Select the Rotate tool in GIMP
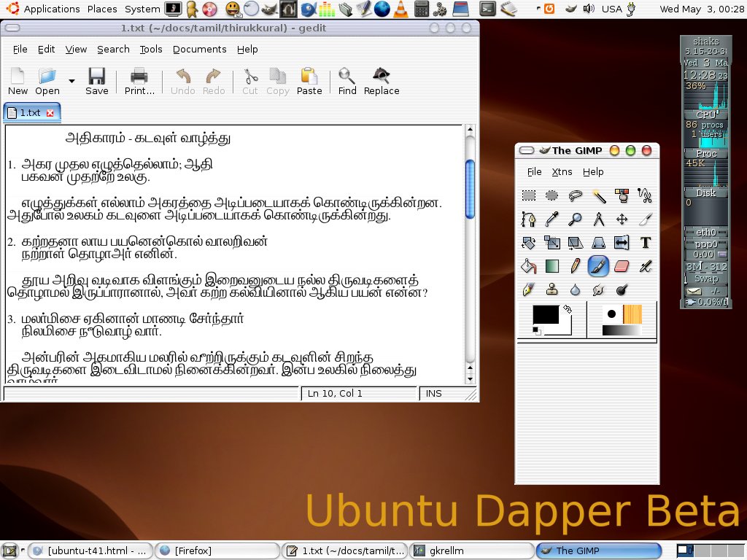Image resolution: width=747 pixels, height=560 pixels. point(528,243)
